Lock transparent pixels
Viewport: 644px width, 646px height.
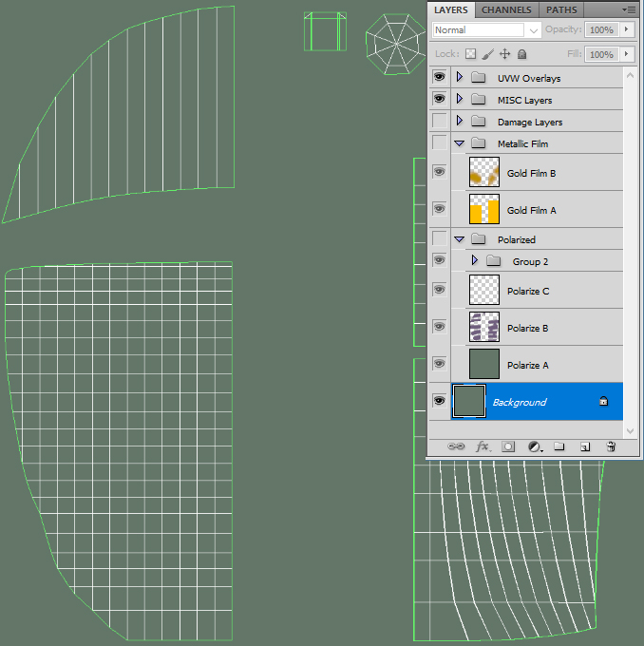coord(470,54)
